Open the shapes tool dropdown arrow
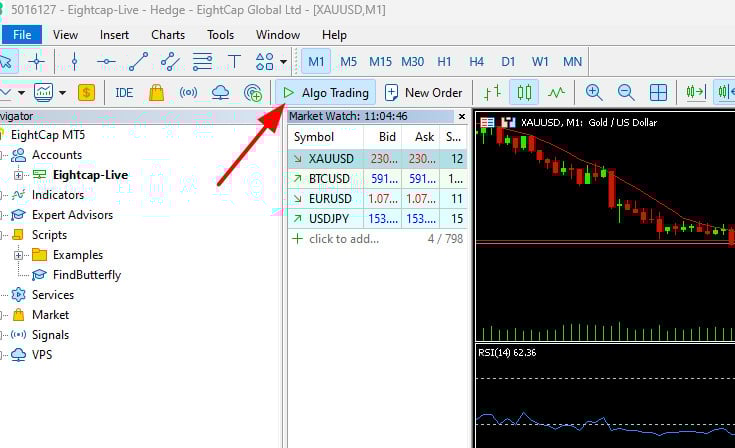Viewport: 735px width, 448px height. pyautogui.click(x=284, y=62)
